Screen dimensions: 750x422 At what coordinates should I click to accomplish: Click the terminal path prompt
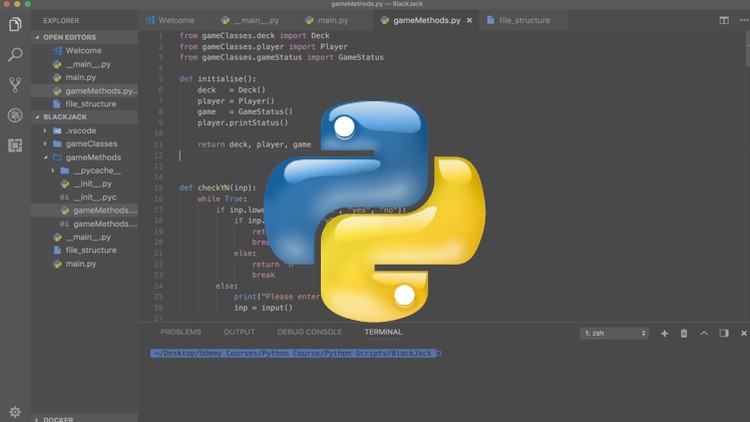(x=293, y=354)
